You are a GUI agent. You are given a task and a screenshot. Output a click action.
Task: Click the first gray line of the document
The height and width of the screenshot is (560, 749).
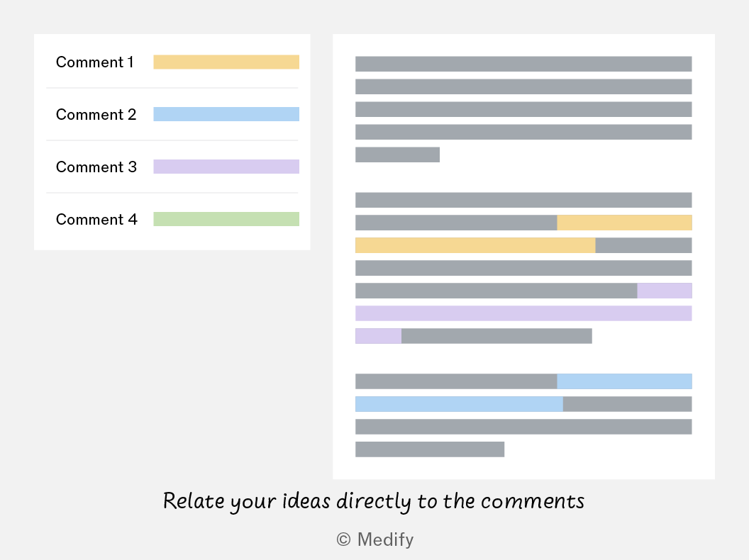523,64
